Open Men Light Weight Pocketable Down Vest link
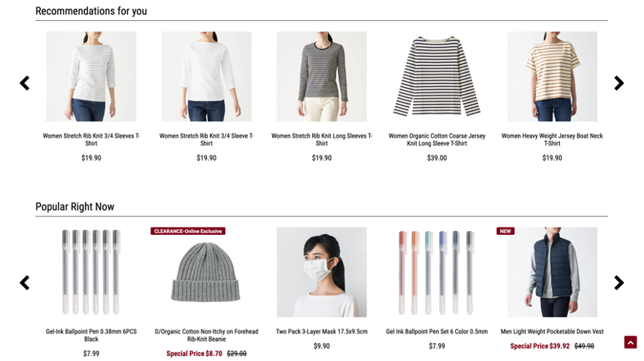 [x=552, y=331]
